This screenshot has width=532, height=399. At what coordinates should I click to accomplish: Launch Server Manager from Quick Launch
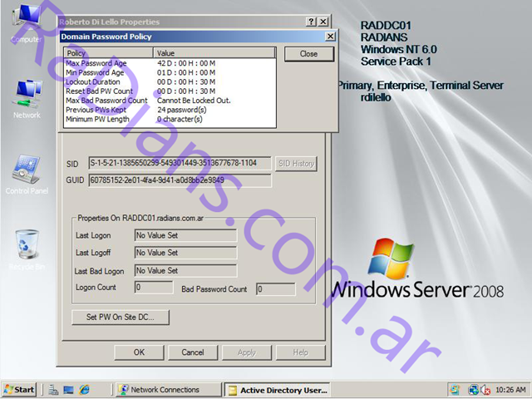tap(53, 390)
